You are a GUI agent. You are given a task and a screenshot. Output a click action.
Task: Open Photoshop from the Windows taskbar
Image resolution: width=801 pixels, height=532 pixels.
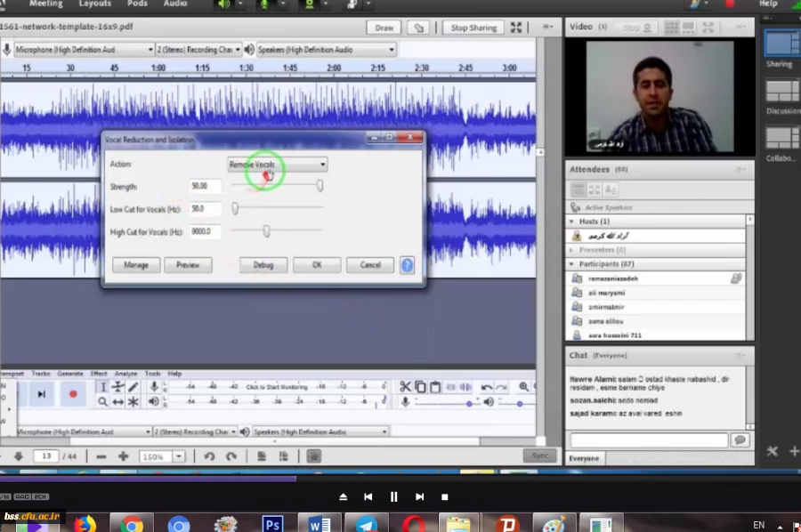pos(273,523)
